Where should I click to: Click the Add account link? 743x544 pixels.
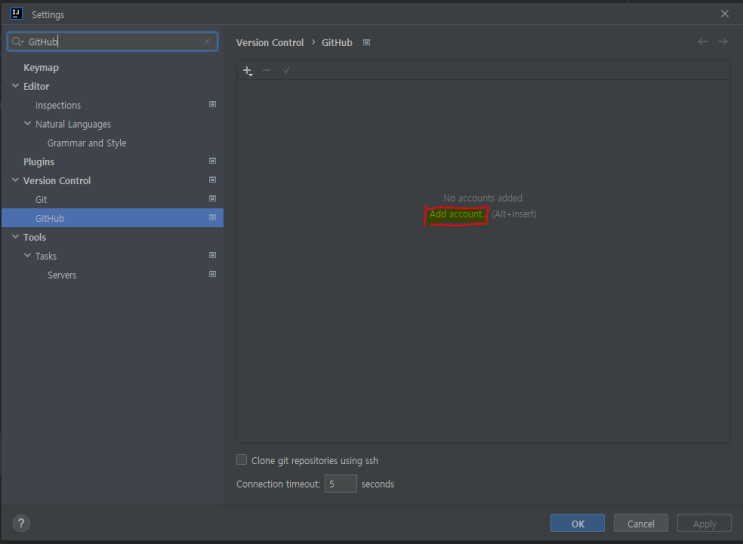[x=457, y=214]
